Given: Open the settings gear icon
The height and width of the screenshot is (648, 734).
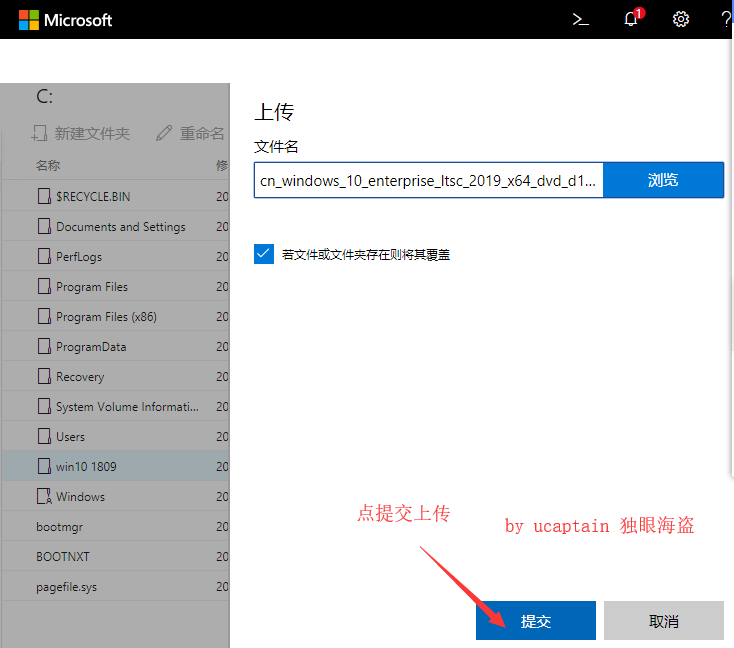Looking at the screenshot, I should pyautogui.click(x=681, y=19).
